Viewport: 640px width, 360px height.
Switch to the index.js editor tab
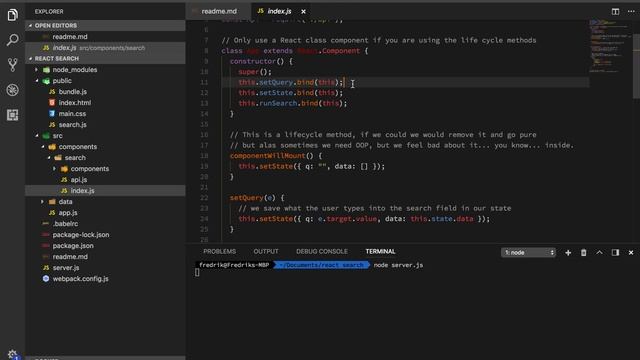tap(280, 11)
